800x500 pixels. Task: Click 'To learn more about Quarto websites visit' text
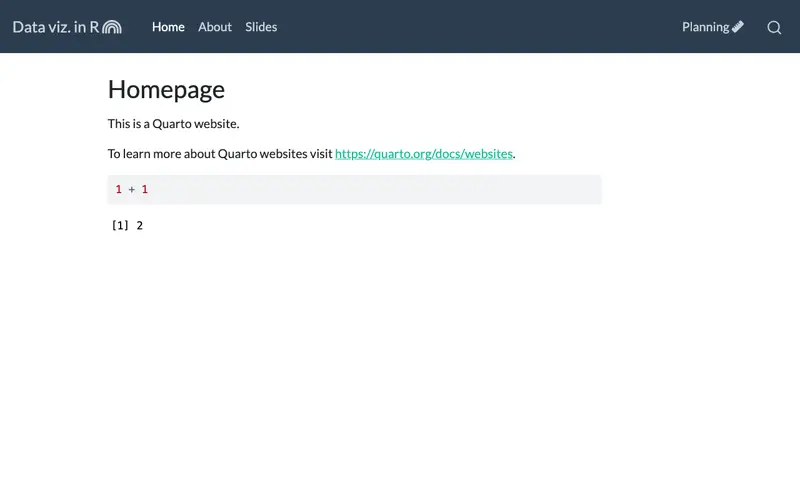click(220, 154)
